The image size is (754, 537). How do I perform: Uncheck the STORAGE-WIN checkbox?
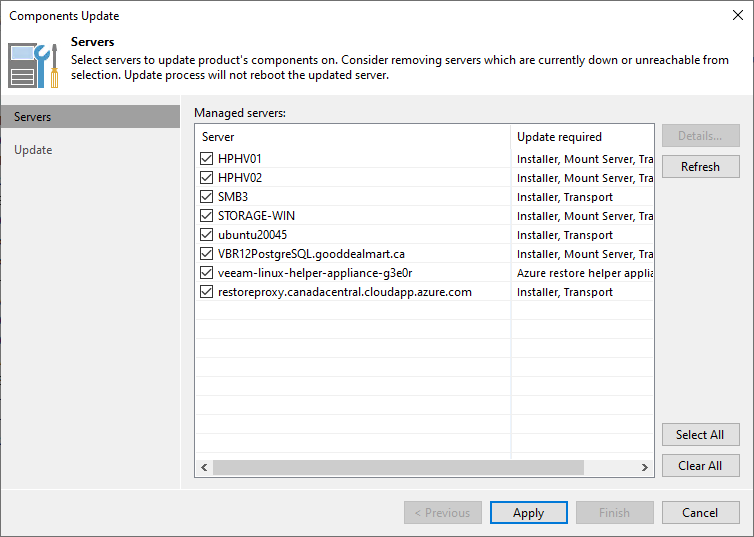(207, 216)
